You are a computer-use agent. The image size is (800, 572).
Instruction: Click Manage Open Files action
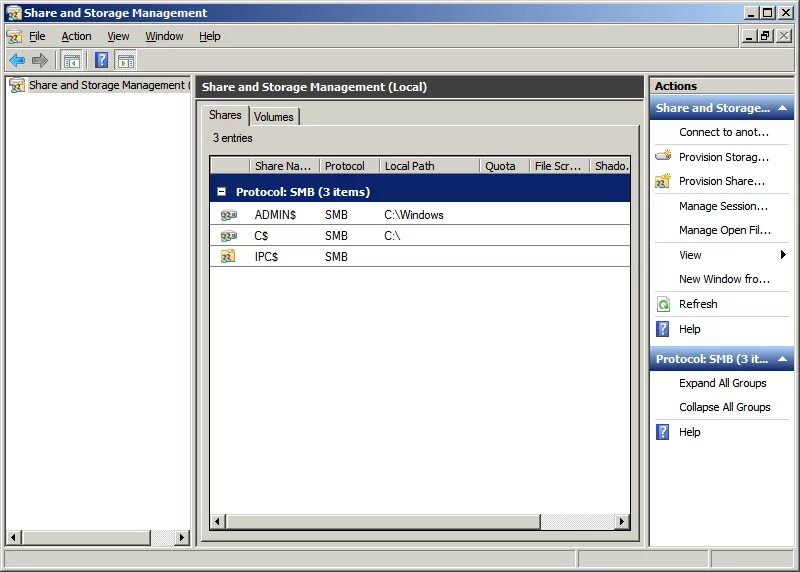(x=724, y=230)
